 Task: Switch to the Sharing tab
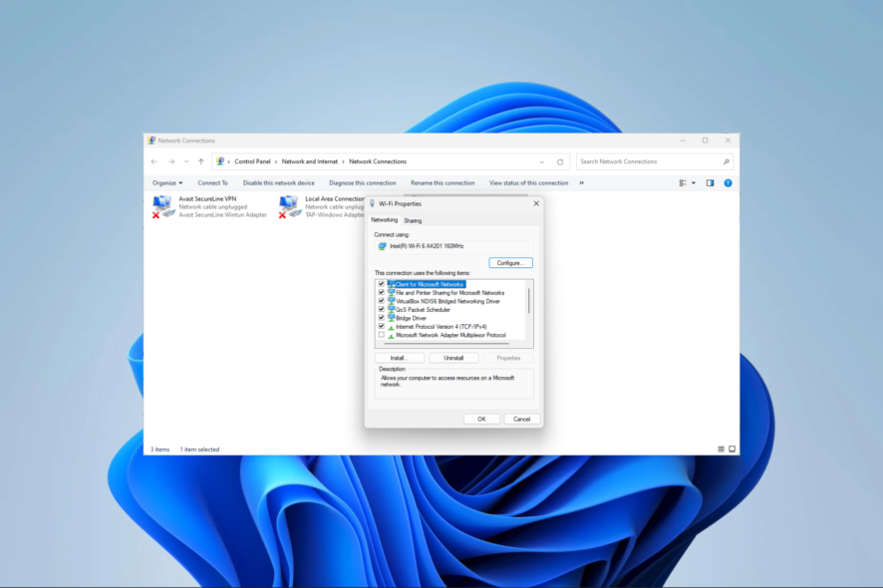pyautogui.click(x=413, y=221)
